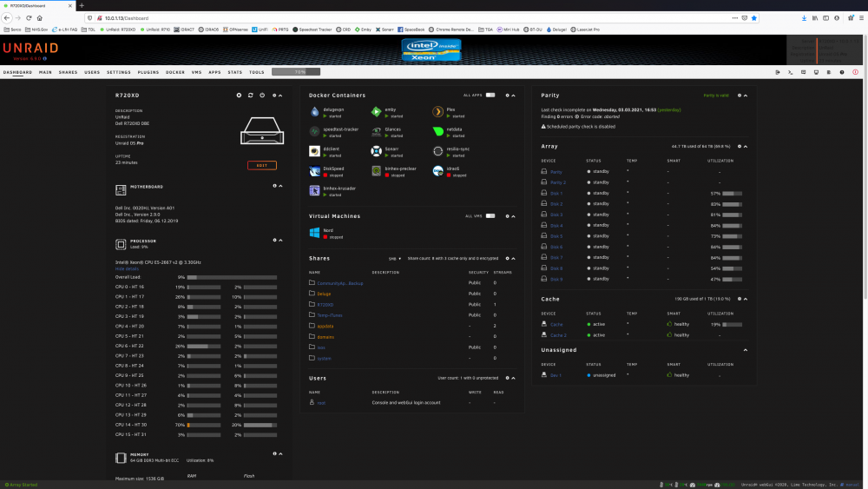This screenshot has width=868, height=489.
Task: Click the Nord Windows VM icon
Action: click(314, 233)
